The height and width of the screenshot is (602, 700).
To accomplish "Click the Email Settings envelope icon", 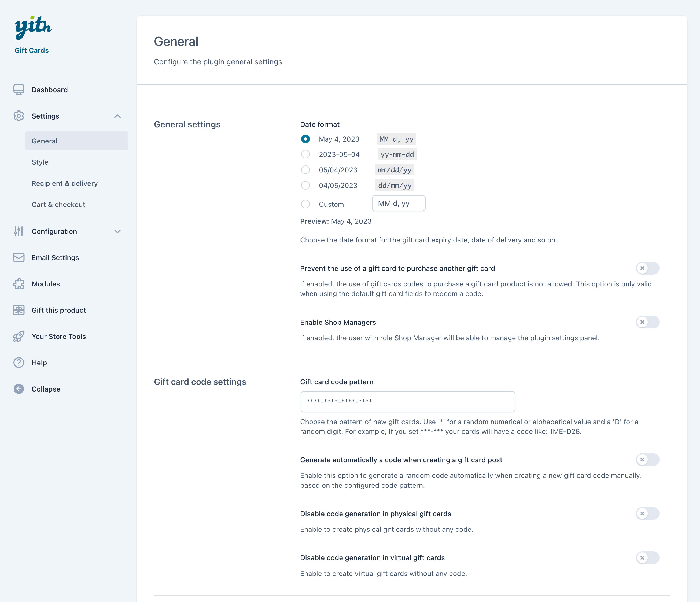I will click(19, 257).
